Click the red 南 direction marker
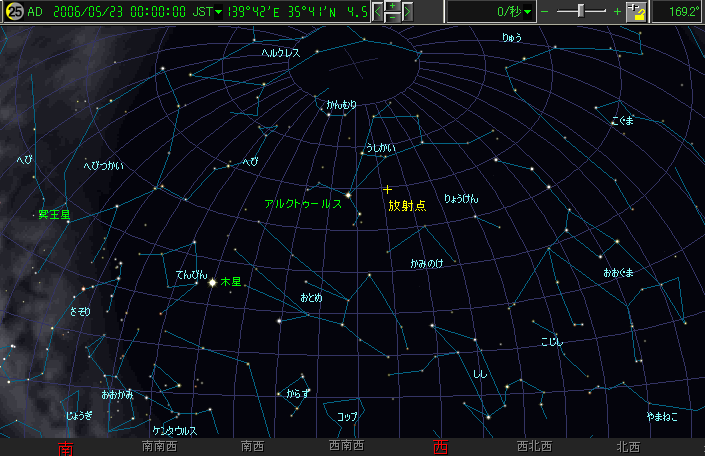This screenshot has height=456, width=705. pyautogui.click(x=66, y=448)
